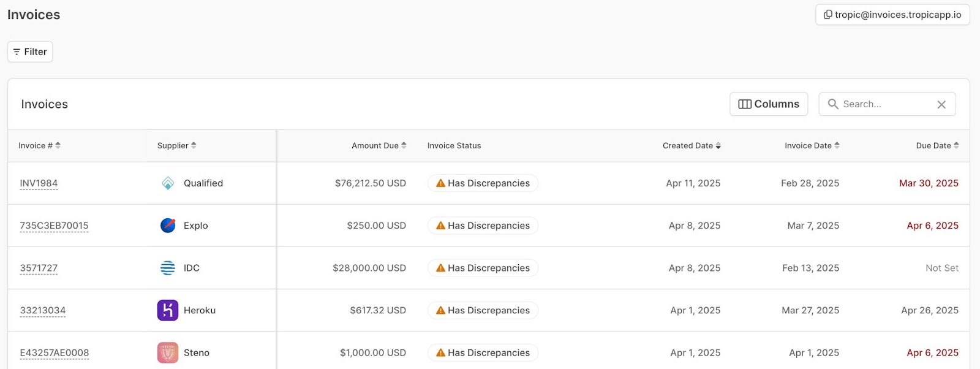Sort by the Invoice Date column

click(812, 146)
